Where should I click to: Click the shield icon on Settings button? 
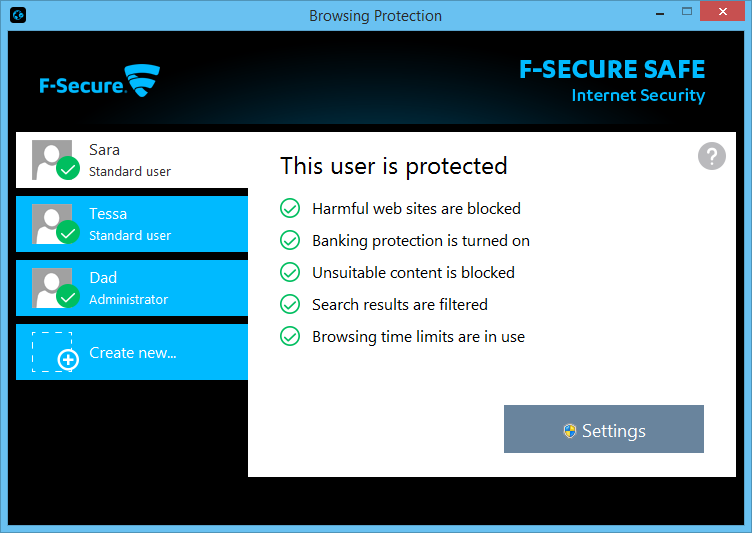570,431
